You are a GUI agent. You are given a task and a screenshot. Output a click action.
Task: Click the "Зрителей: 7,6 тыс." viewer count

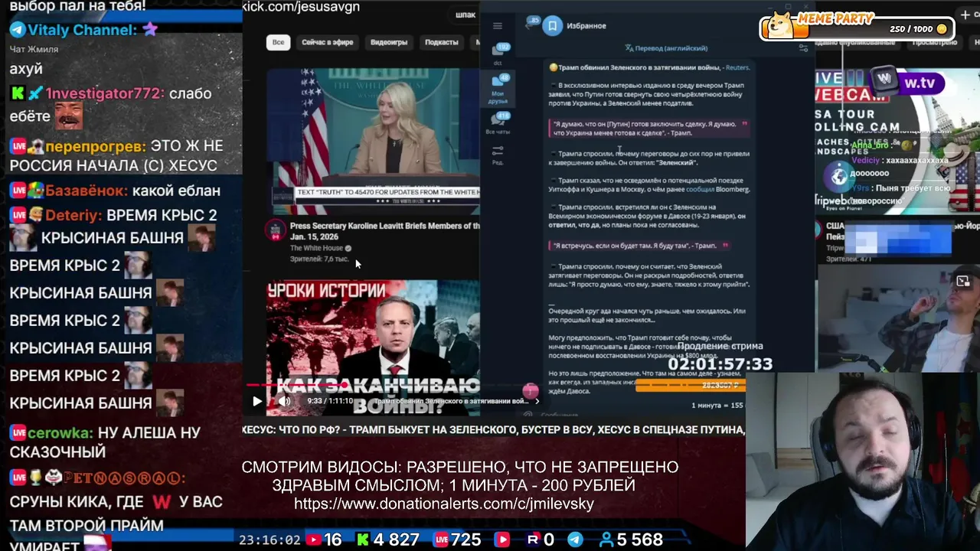pyautogui.click(x=319, y=259)
